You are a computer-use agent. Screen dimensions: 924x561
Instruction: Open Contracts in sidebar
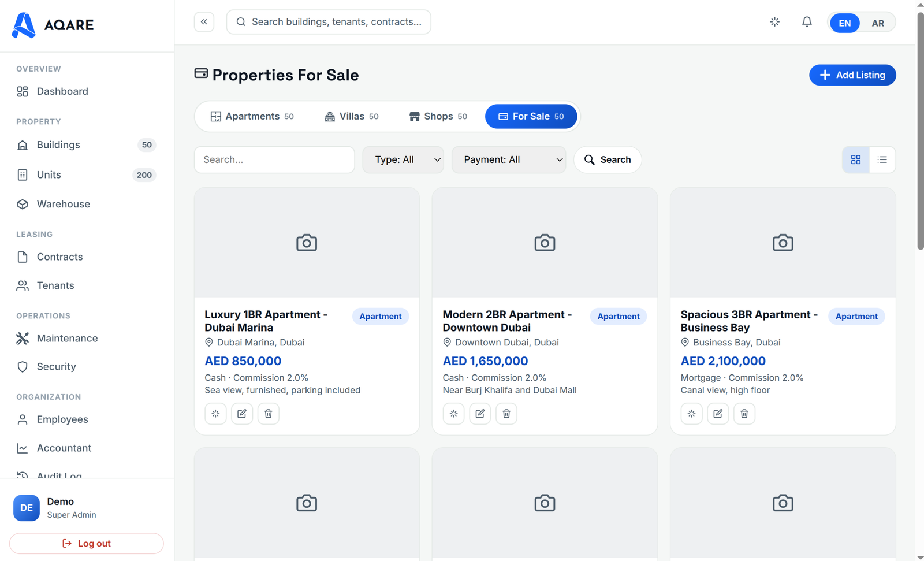click(x=87, y=257)
